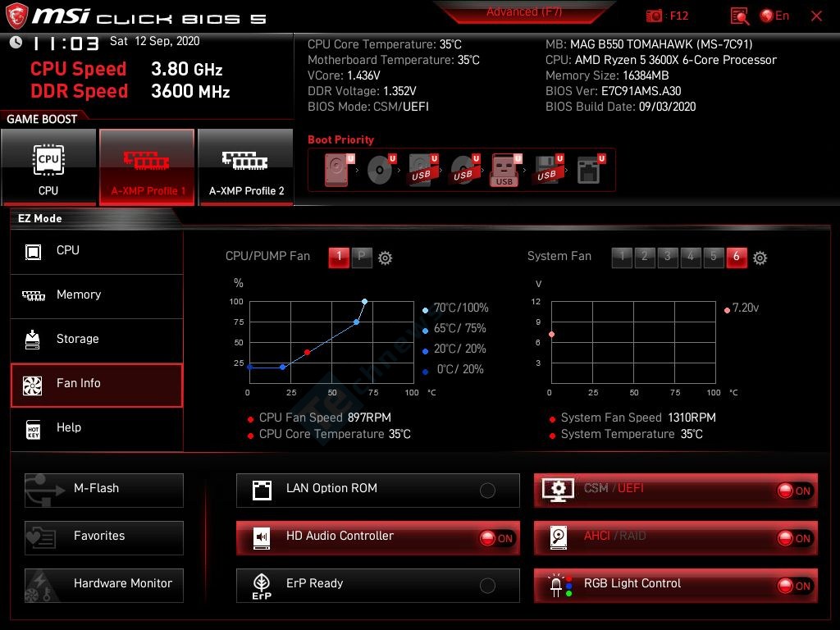Open the Favorites menu
Image resolution: width=840 pixels, height=630 pixels.
coord(104,538)
